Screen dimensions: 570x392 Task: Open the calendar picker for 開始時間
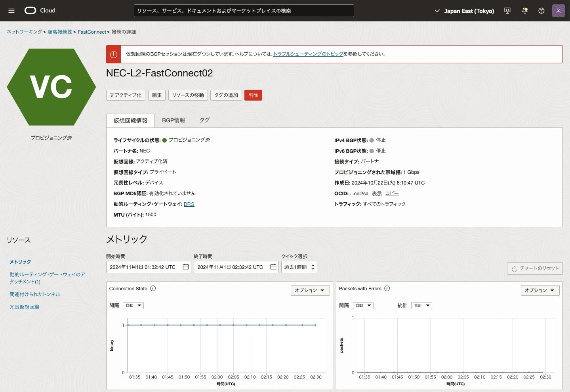coord(185,267)
